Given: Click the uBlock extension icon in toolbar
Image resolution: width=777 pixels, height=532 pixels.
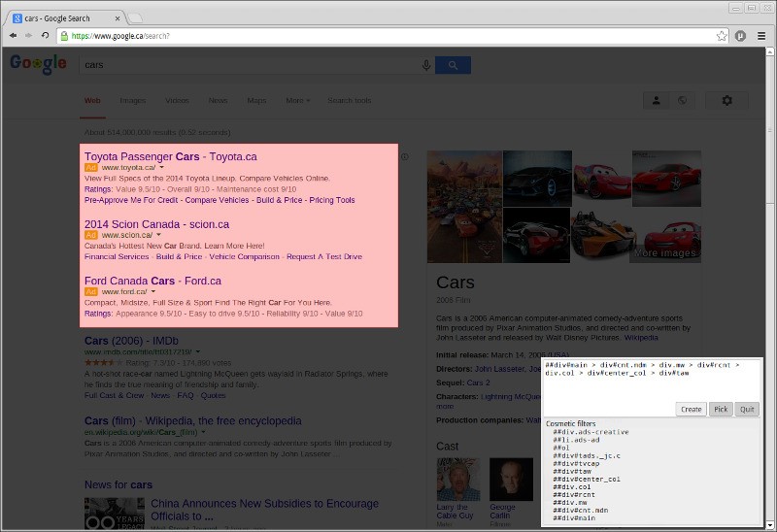Looking at the screenshot, I should coord(740,36).
